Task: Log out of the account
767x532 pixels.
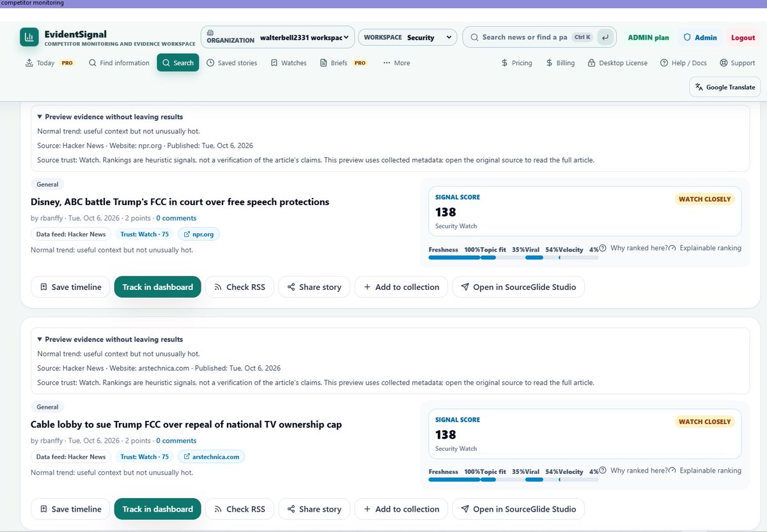Action: tap(743, 38)
